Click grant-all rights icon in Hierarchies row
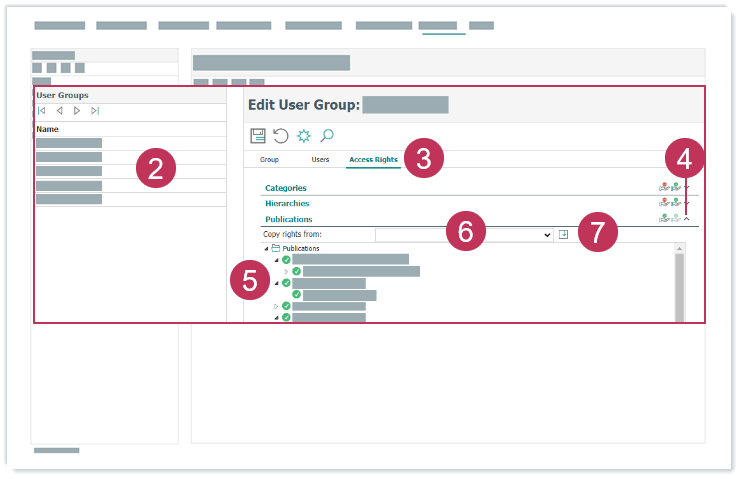The height and width of the screenshot is (479, 741). (676, 202)
